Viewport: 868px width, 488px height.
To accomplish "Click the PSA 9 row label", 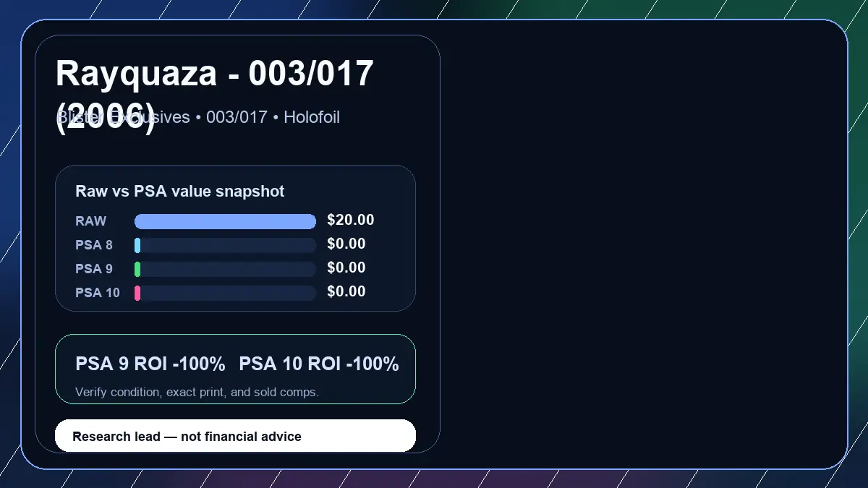I will (94, 269).
